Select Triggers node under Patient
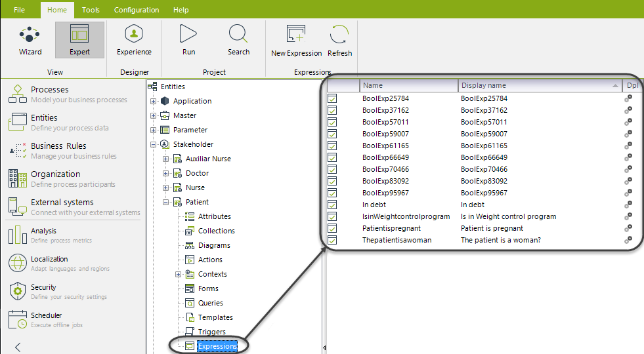The width and height of the screenshot is (644, 354). (x=211, y=332)
